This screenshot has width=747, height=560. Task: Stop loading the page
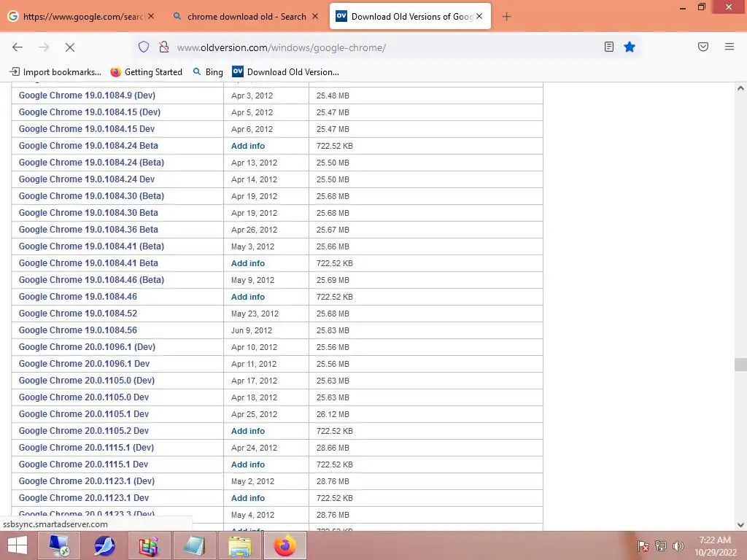point(70,47)
